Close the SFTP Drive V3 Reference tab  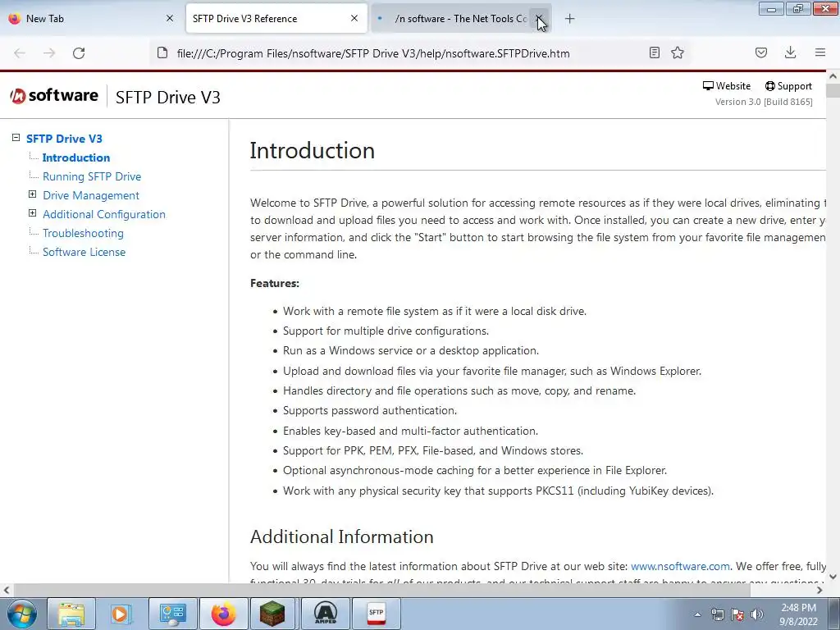click(354, 18)
